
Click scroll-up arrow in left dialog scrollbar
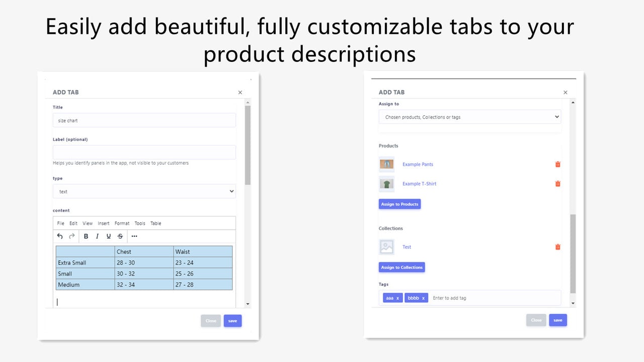(x=248, y=103)
